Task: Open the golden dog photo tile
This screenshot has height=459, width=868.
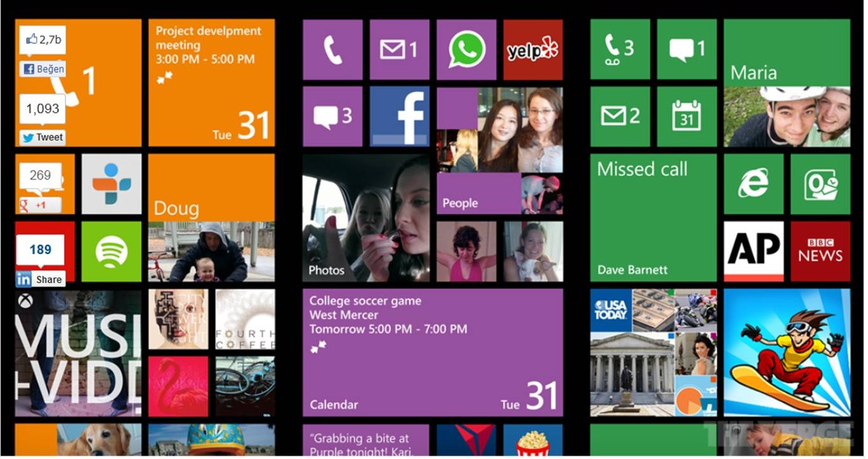Action: [78, 441]
